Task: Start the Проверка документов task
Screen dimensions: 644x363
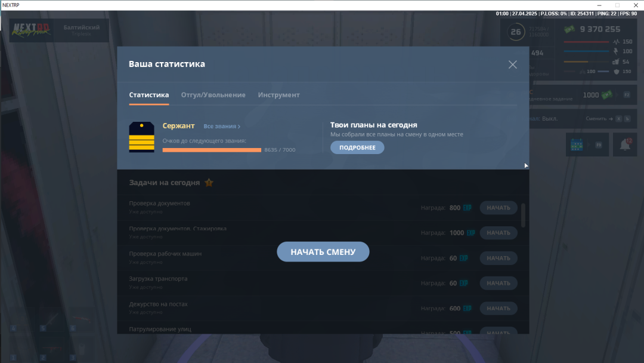Action: click(x=498, y=208)
